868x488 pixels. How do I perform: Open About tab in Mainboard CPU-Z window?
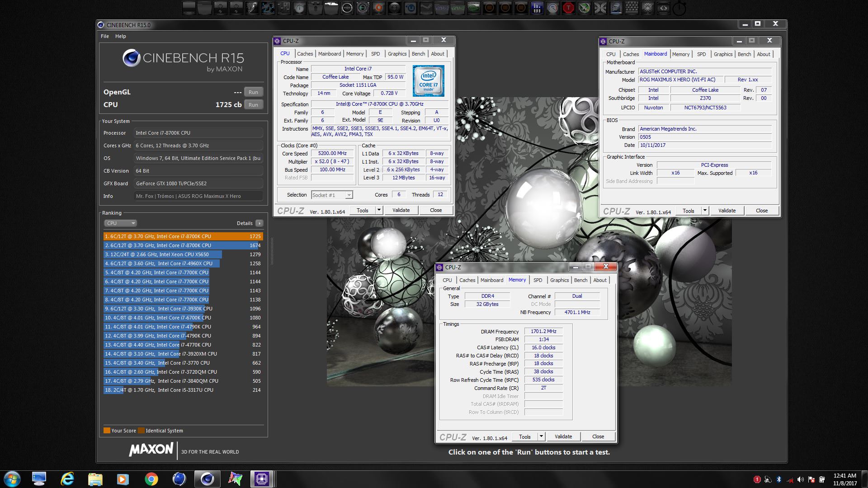(x=764, y=54)
